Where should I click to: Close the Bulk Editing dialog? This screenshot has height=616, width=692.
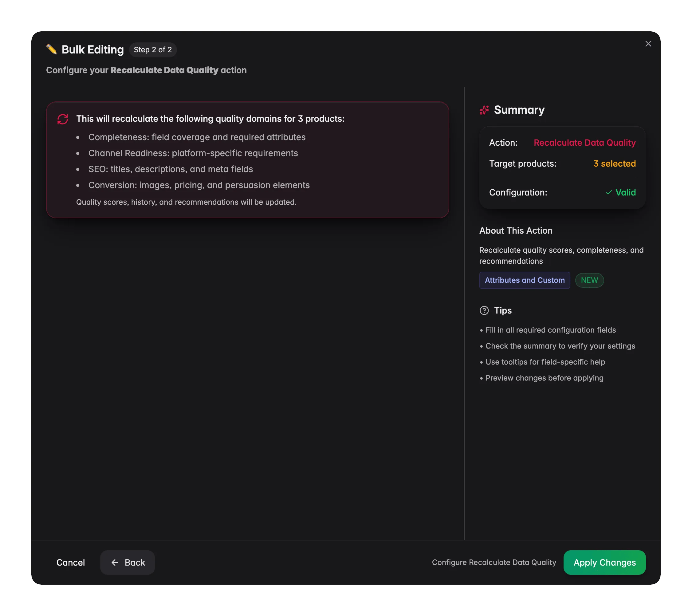pyautogui.click(x=648, y=44)
